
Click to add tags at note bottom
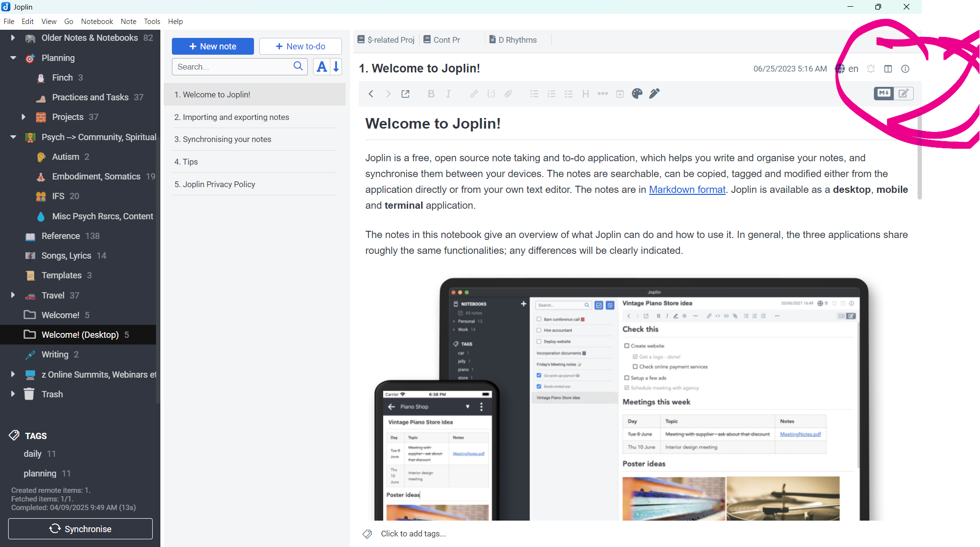pos(413,534)
